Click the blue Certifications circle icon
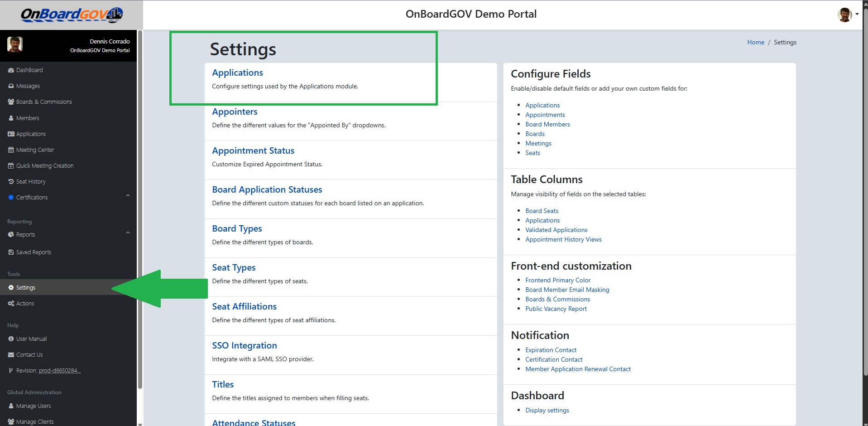This screenshot has width=868, height=426. point(11,198)
